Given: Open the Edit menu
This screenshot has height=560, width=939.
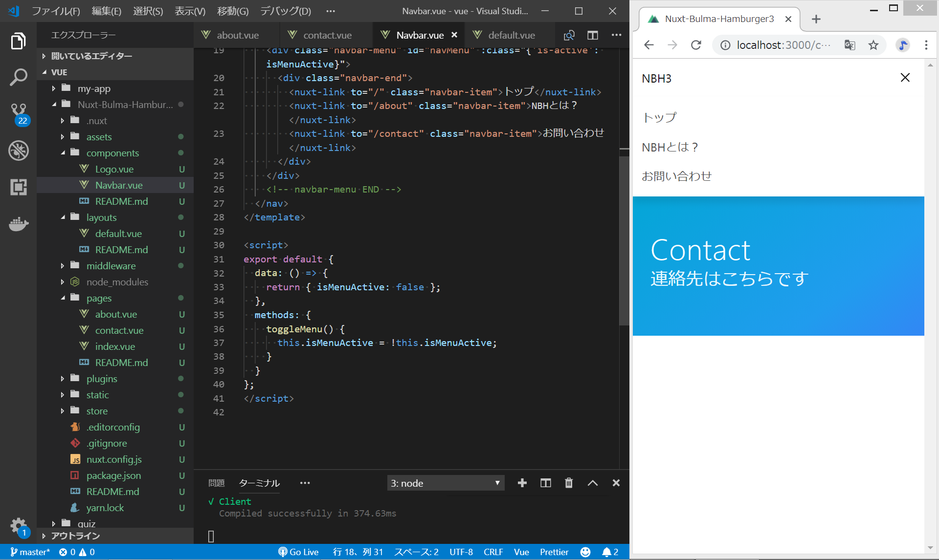Looking at the screenshot, I should click(x=106, y=11).
